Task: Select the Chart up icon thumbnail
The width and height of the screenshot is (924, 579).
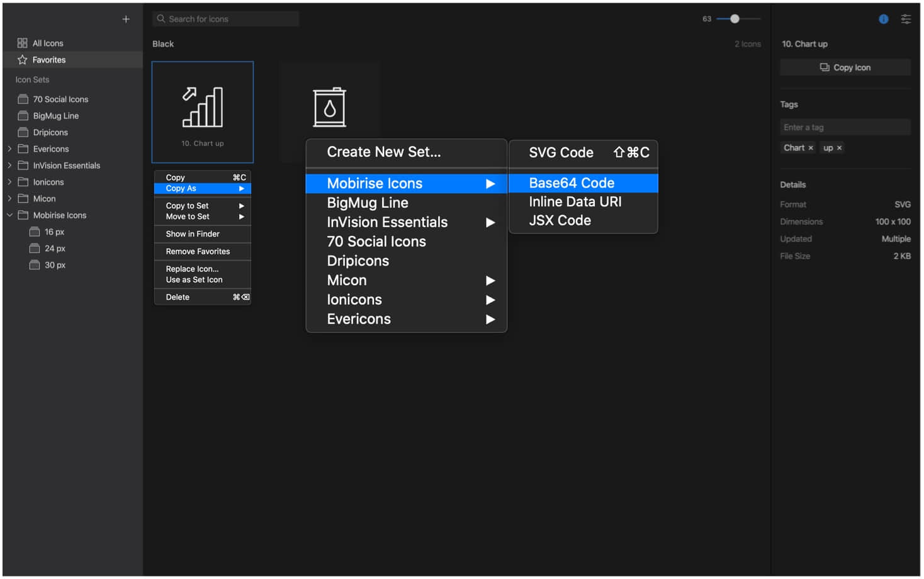Action: click(203, 112)
